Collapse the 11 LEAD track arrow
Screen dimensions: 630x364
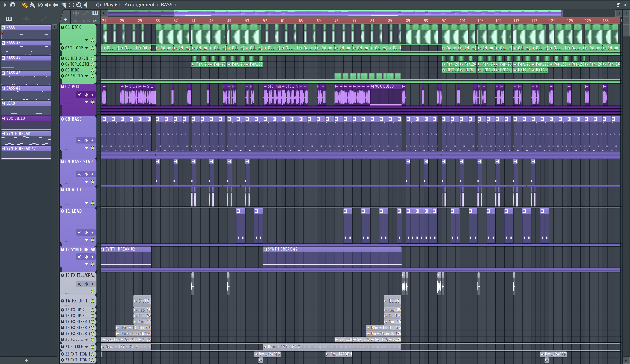click(x=87, y=240)
